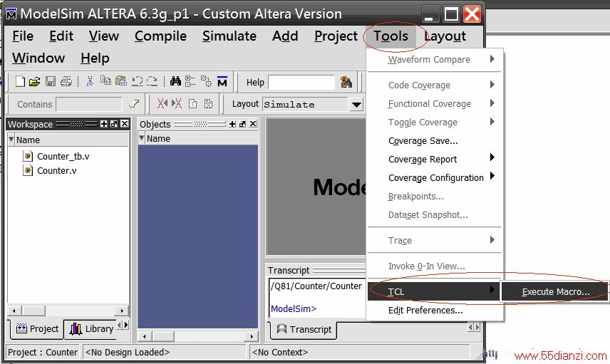Click the Workspace pane zoom plus icon
Image resolution: width=610 pixels, height=364 pixels.
click(104, 124)
